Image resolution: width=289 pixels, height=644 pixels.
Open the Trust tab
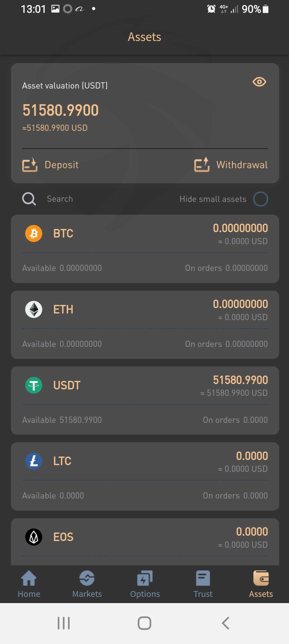203,584
